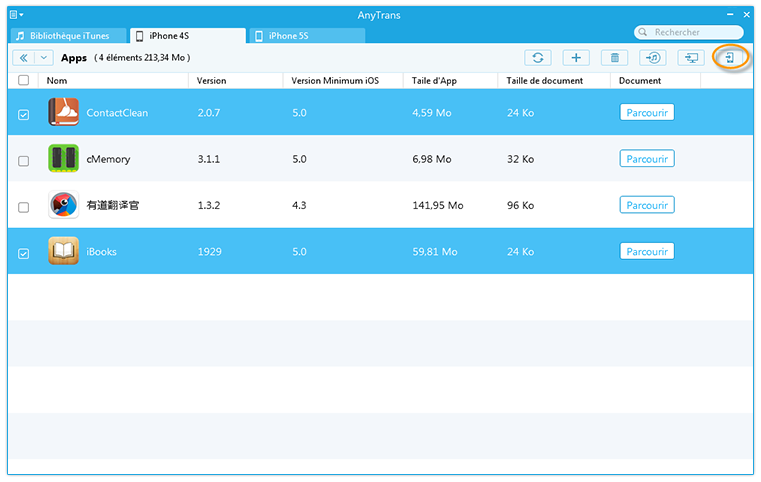Switch to Bibliothèque iTunes tab
761x482 pixels.
coord(68,36)
